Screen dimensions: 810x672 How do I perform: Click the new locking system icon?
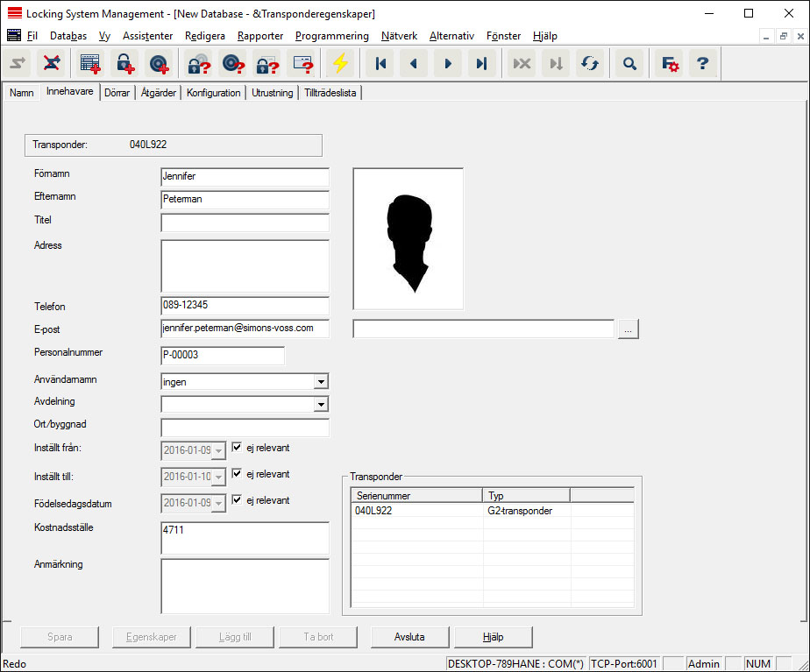(89, 64)
